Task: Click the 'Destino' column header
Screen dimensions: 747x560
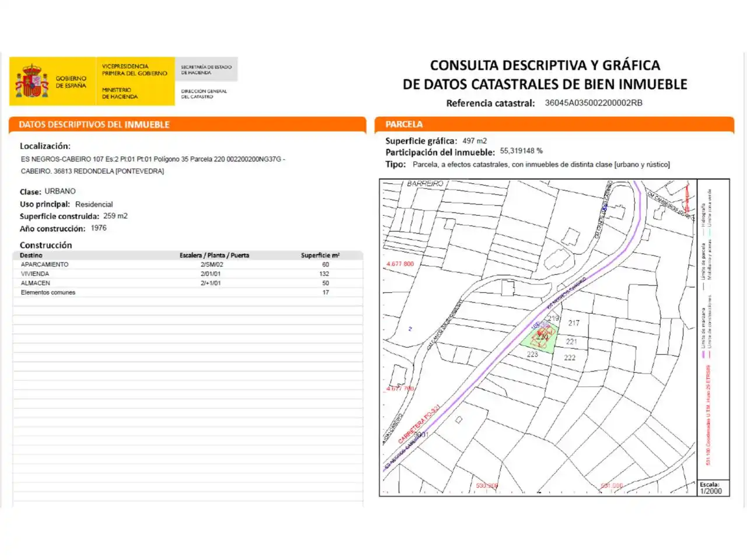Action: [x=31, y=256]
